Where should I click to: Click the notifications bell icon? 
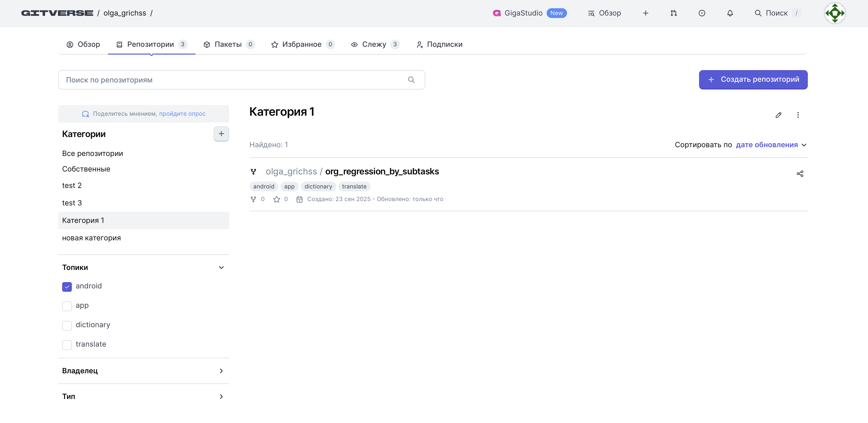[x=730, y=13]
